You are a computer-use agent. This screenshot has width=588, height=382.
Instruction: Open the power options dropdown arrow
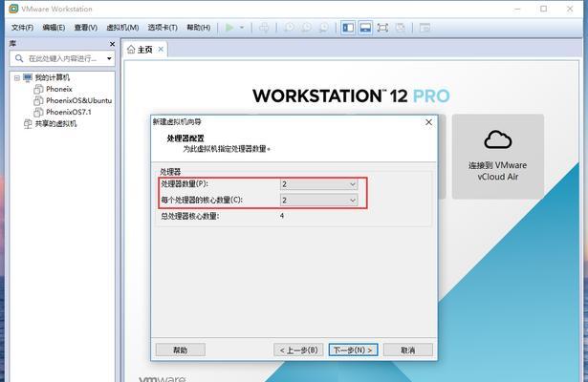pyautogui.click(x=242, y=28)
